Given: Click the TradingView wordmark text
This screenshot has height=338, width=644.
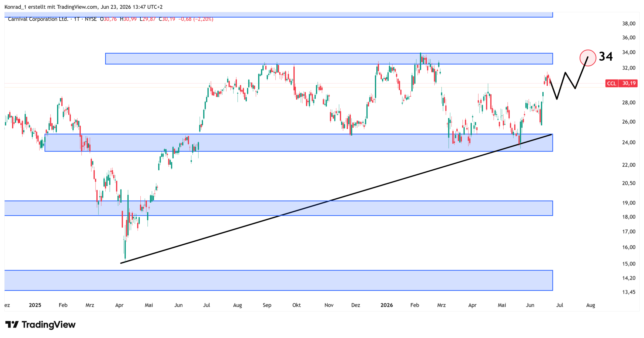Looking at the screenshot, I should 49,325.
